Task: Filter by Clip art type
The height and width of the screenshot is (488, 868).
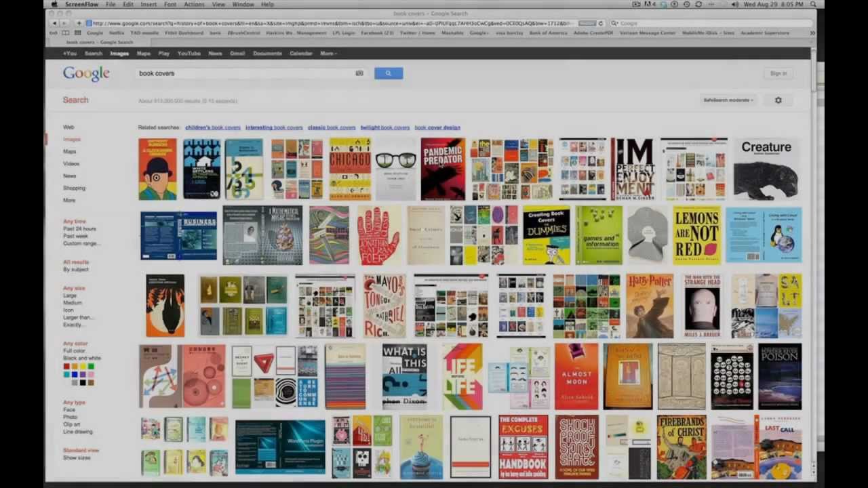Action: click(x=72, y=424)
